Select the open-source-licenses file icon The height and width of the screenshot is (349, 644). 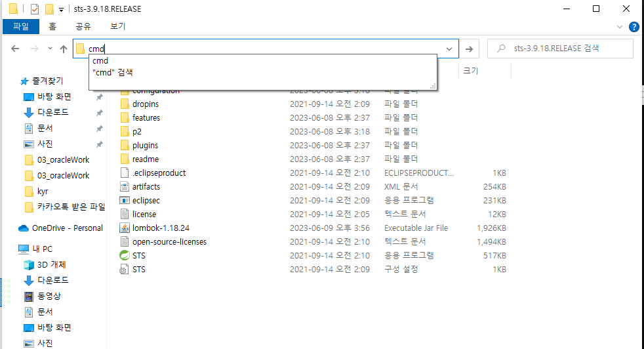[125, 241]
